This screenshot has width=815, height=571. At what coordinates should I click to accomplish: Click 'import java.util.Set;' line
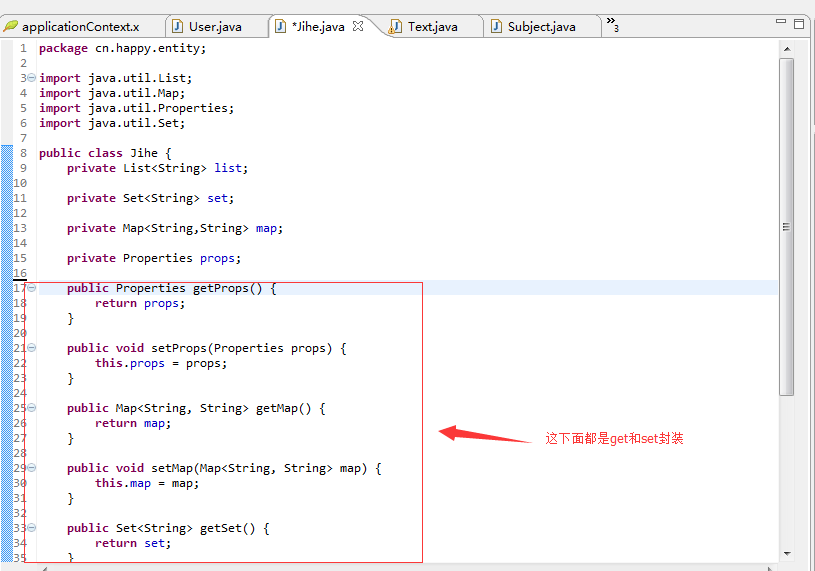click(112, 123)
